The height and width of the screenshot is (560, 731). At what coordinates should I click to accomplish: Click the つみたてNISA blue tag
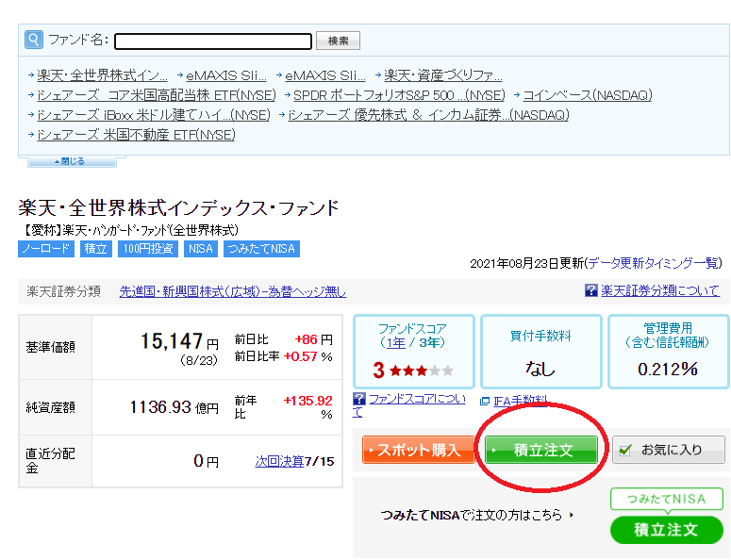[x=261, y=249]
